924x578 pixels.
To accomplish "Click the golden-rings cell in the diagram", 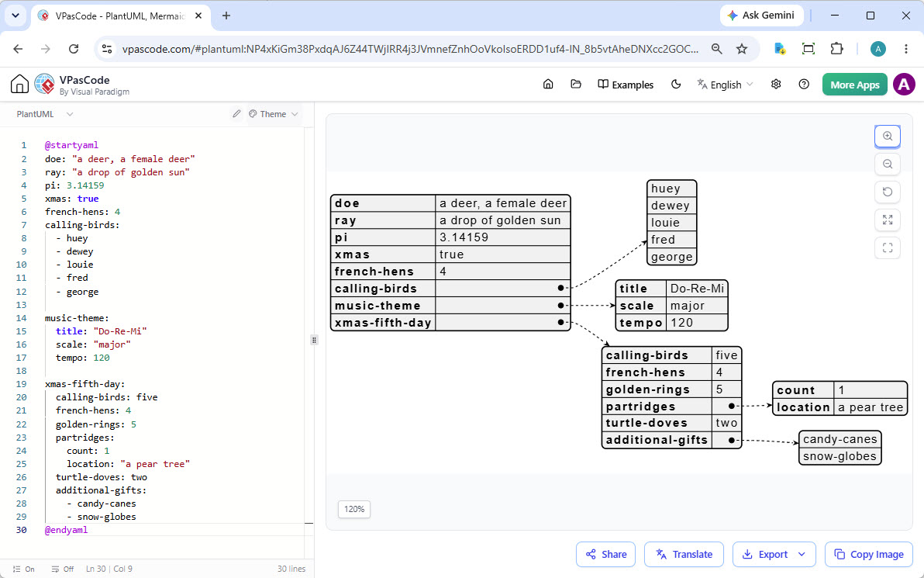I will (657, 389).
